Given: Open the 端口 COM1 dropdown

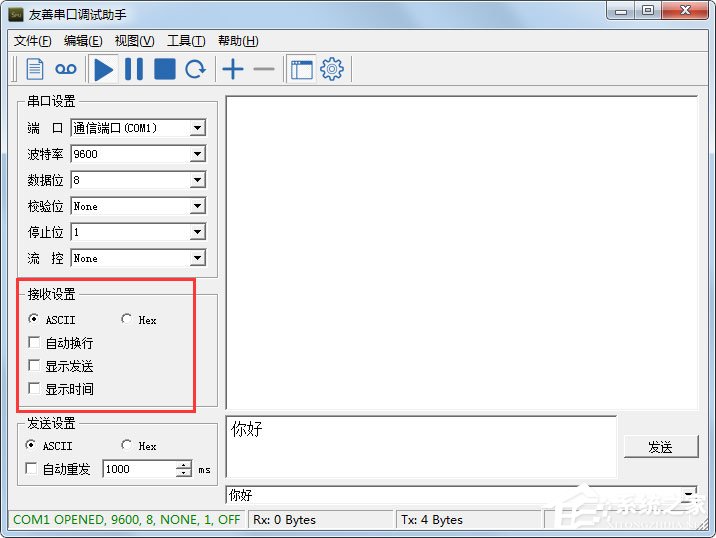Looking at the screenshot, I should click(x=197, y=128).
